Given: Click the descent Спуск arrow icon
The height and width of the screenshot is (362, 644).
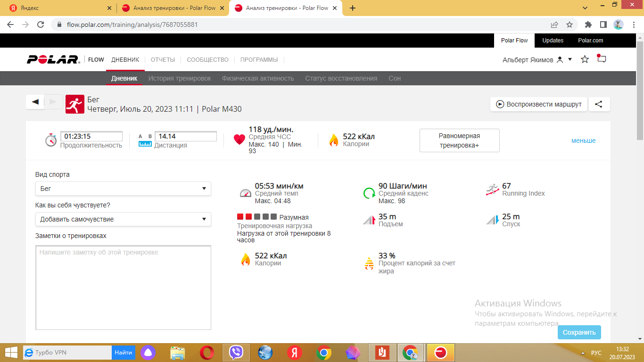Looking at the screenshot, I should tap(492, 220).
